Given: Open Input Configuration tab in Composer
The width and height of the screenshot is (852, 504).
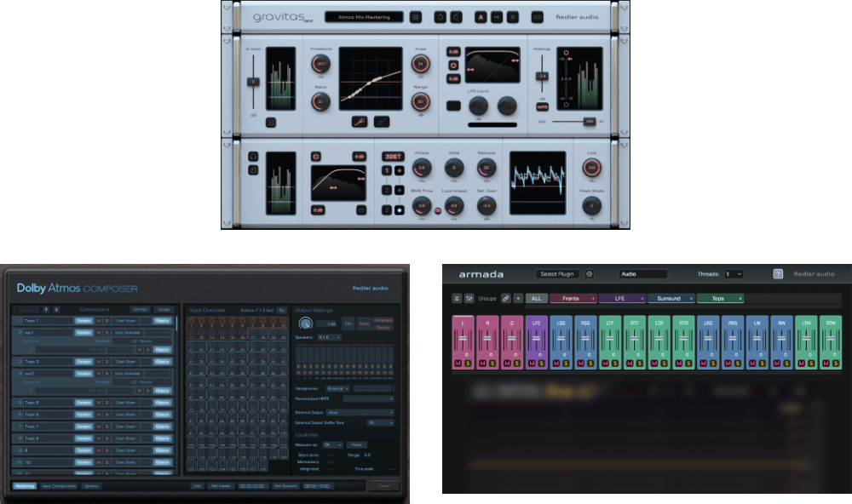Looking at the screenshot, I should 60,486.
